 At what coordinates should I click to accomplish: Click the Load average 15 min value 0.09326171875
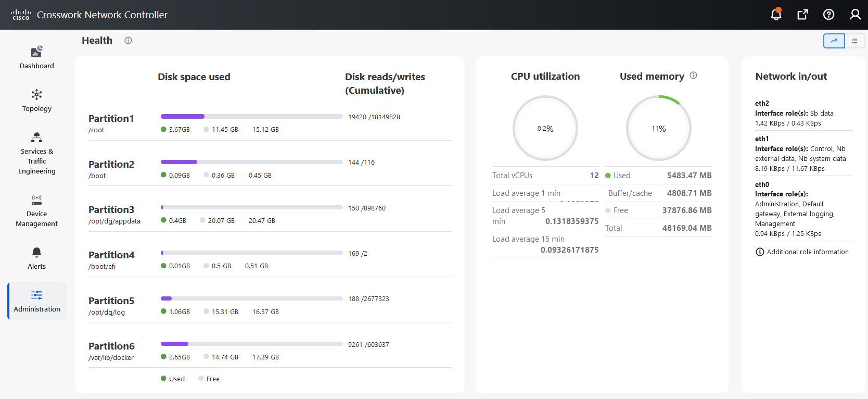point(569,250)
